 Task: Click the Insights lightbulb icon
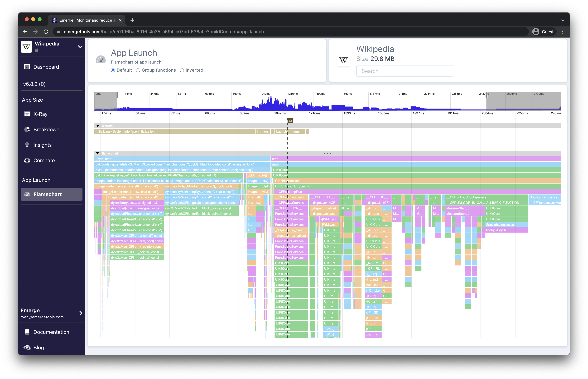27,145
